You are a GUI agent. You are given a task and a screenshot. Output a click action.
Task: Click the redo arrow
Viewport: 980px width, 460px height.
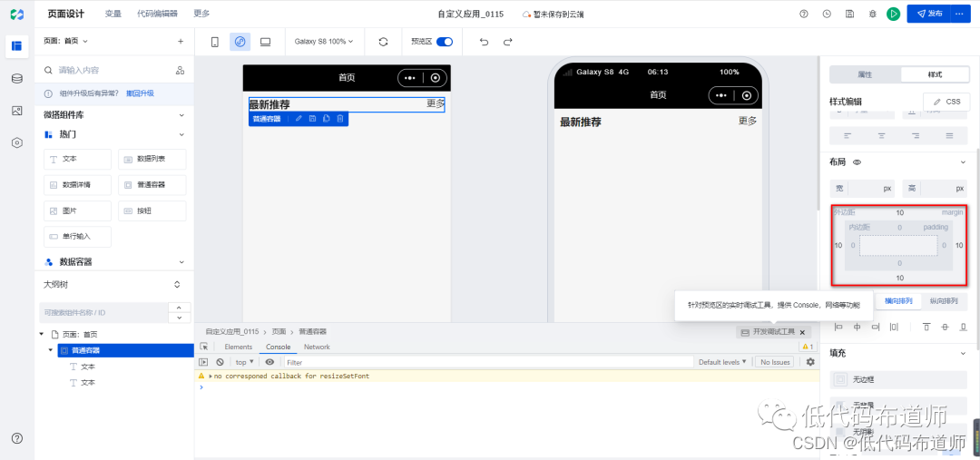coord(507,42)
